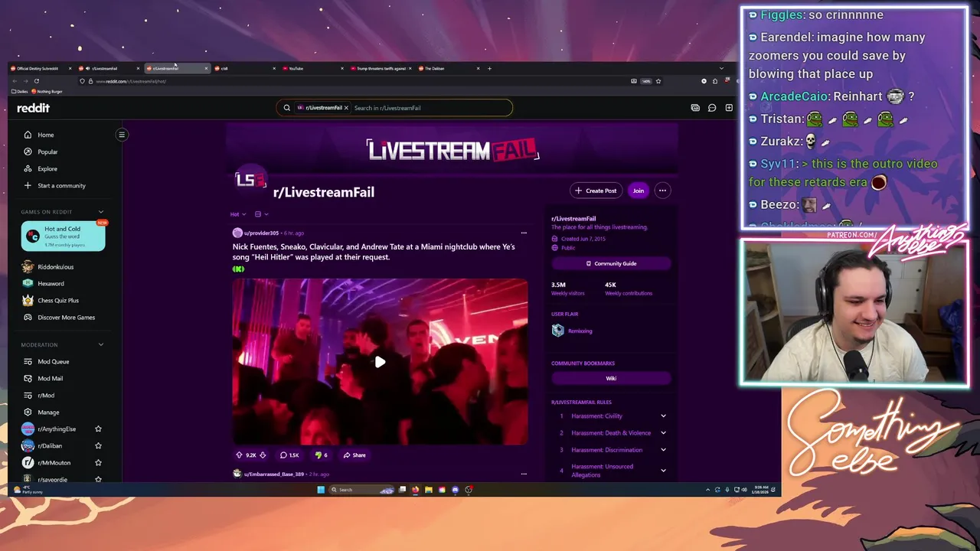Favorite r/AnythingElse with the star
Image resolution: width=980 pixels, height=551 pixels.
click(98, 429)
